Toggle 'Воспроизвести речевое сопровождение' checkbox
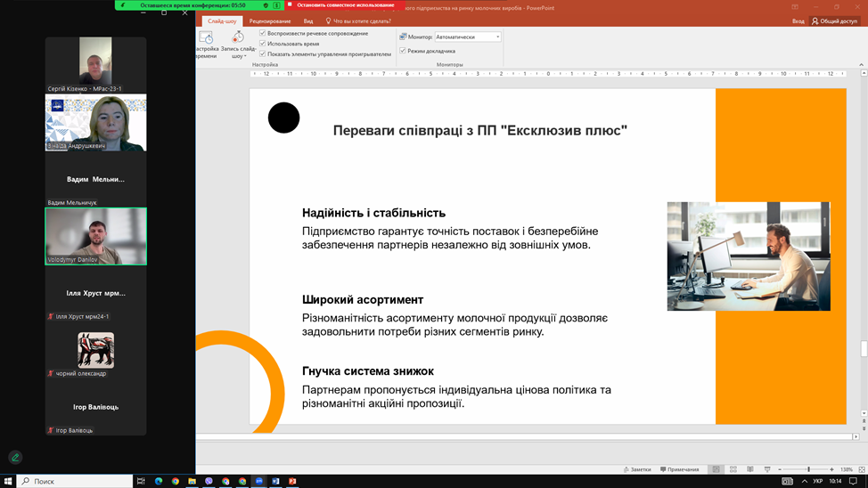Viewport: 868px width, 488px height. point(263,33)
